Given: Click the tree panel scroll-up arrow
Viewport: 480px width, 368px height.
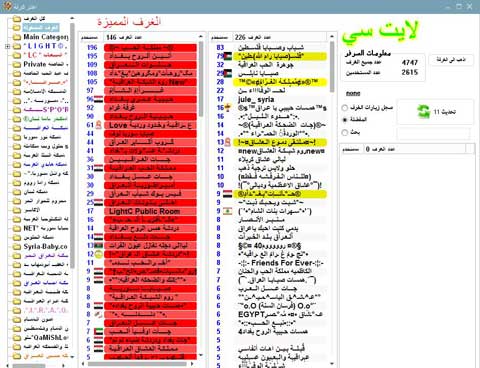Looking at the screenshot, I should 72,18.
